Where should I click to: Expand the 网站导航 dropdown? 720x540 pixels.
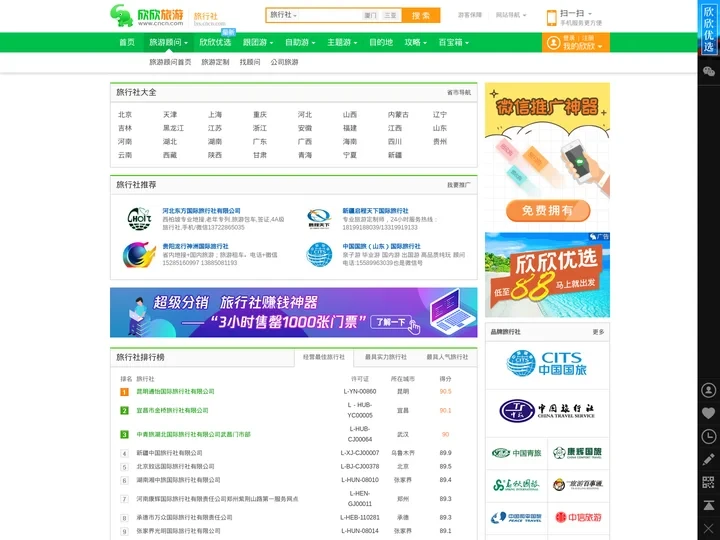[511, 15]
